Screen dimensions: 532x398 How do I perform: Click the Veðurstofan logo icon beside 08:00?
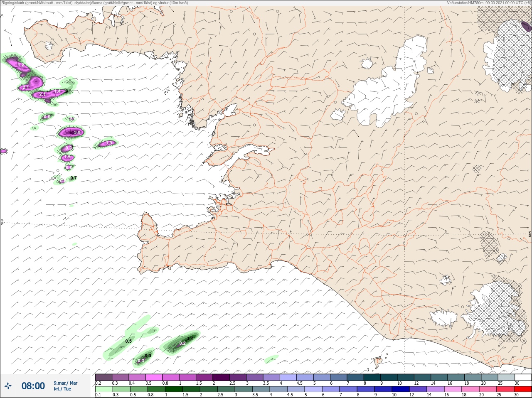click(8, 386)
